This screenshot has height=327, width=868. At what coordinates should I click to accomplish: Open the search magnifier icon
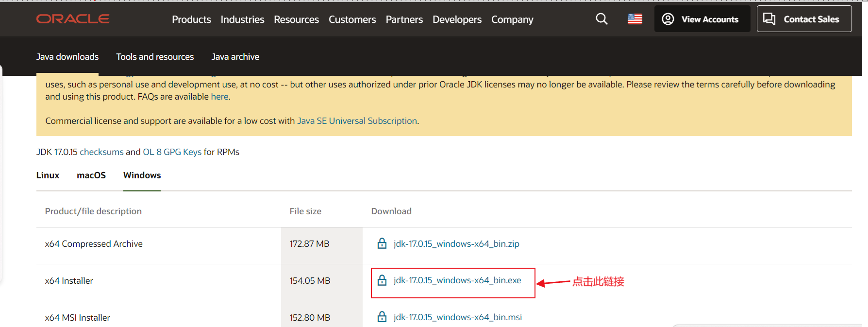[601, 19]
